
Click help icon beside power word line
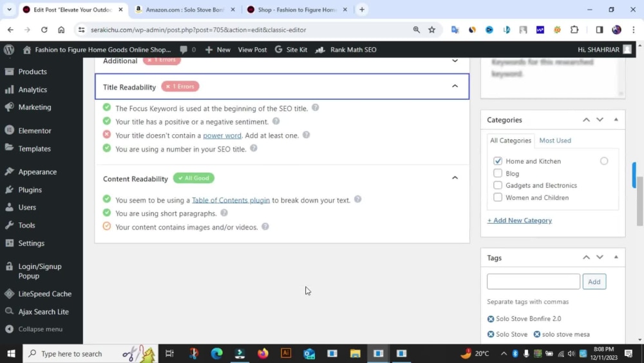(306, 135)
